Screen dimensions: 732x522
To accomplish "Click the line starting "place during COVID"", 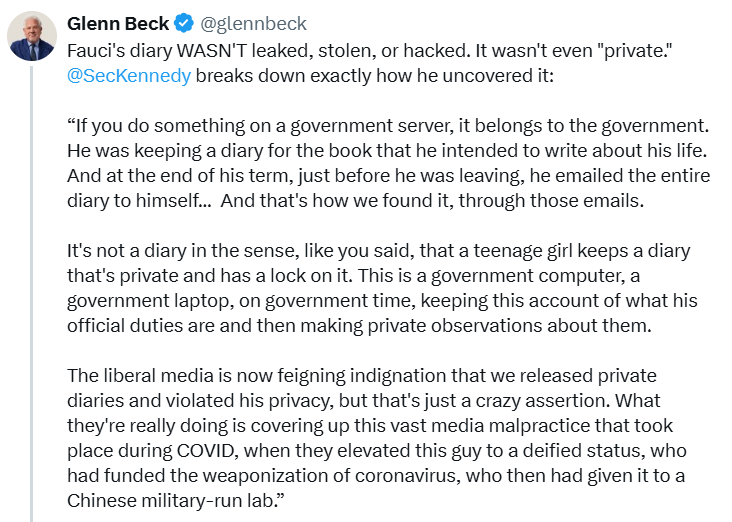I will pyautogui.click(x=377, y=451).
